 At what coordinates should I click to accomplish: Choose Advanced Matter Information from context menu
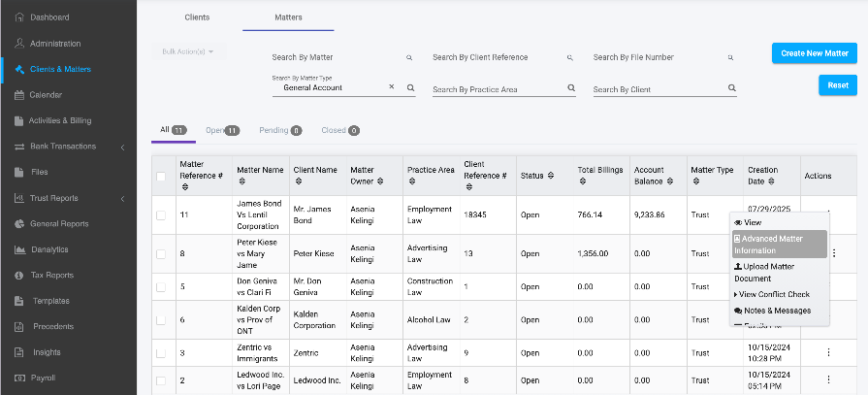coord(778,244)
